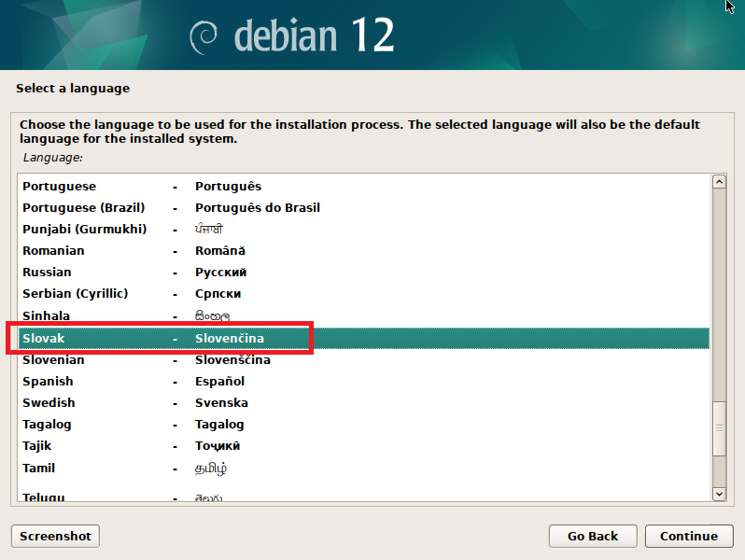The width and height of the screenshot is (745, 560).
Task: Select Tamil language row
Action: (39, 469)
